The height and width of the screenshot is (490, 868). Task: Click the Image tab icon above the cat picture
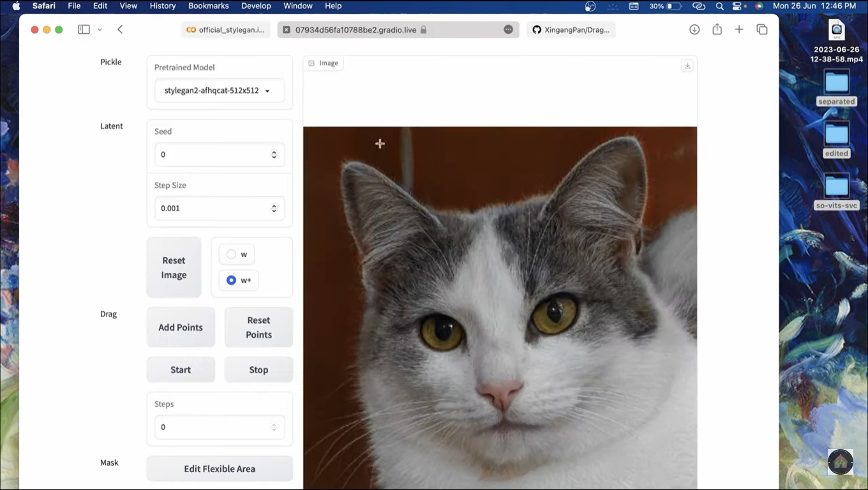[x=311, y=63]
